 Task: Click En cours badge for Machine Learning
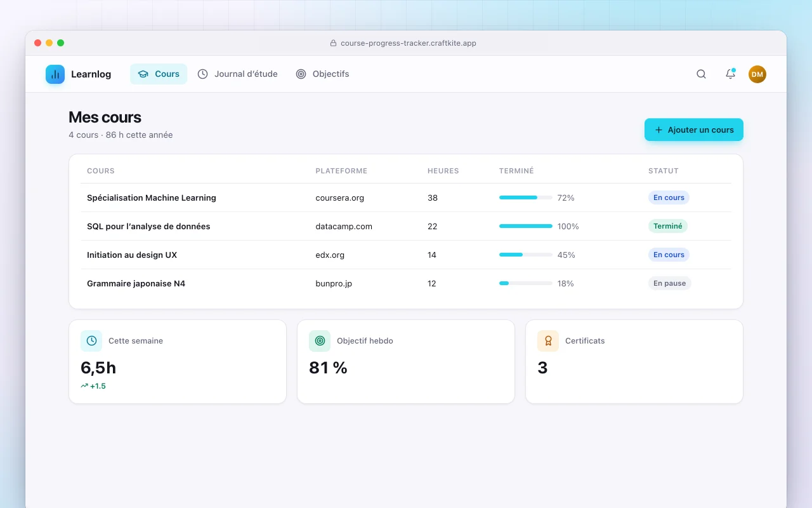(669, 197)
